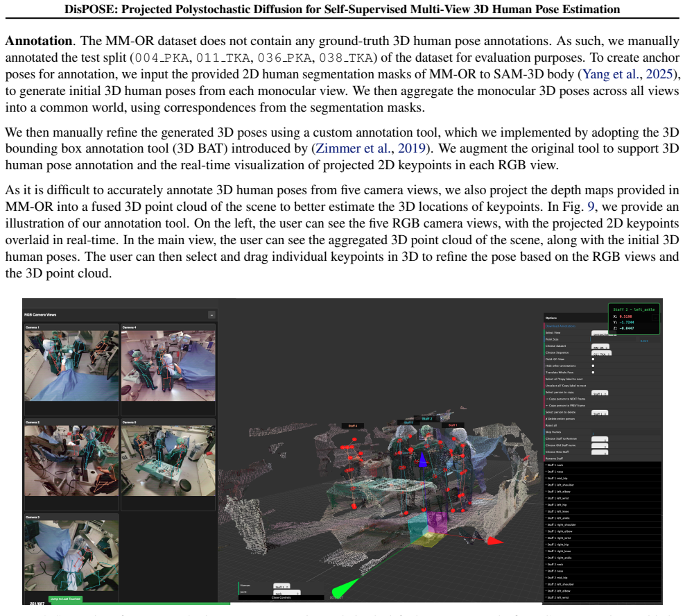Image resolution: width=685 pixels, height=616 pixels.
Task: Open the Camera 4 RGB view thumbnail
Action: point(168,366)
